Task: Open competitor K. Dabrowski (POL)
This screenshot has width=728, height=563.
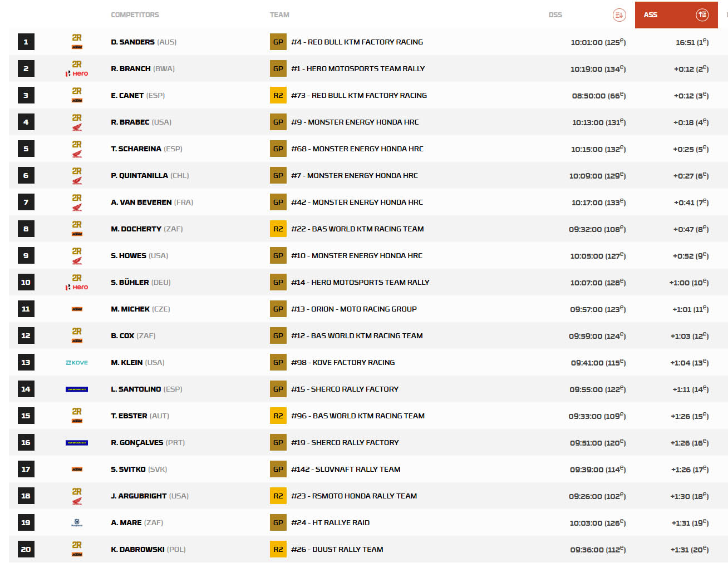Action: coord(149,549)
